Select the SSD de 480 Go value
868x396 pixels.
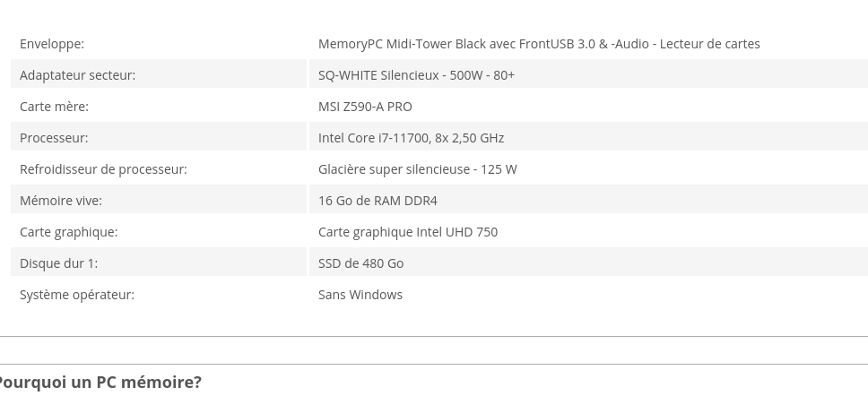pos(360,263)
